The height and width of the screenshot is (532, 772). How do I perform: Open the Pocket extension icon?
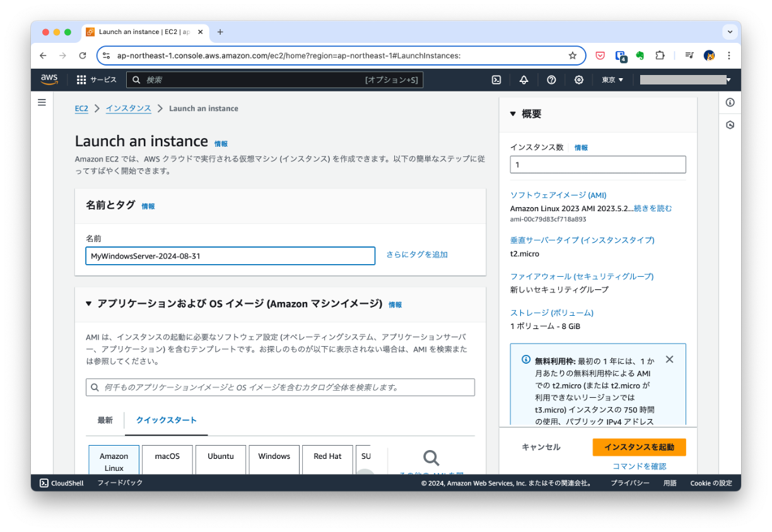pyautogui.click(x=600, y=55)
